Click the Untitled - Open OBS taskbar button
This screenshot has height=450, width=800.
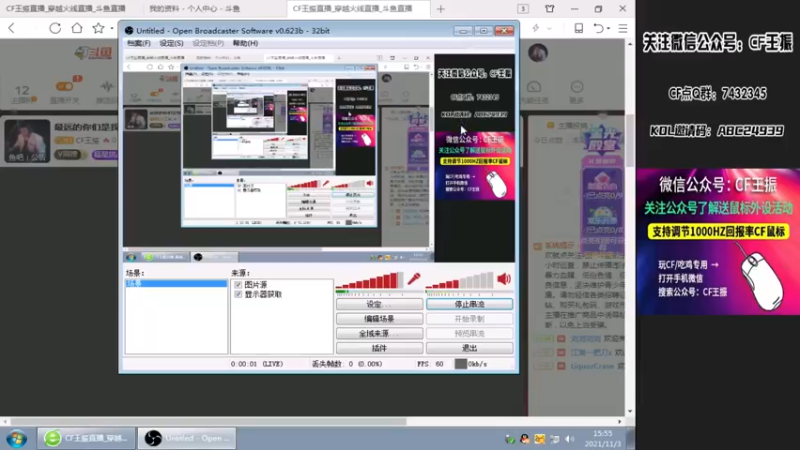coord(187,438)
